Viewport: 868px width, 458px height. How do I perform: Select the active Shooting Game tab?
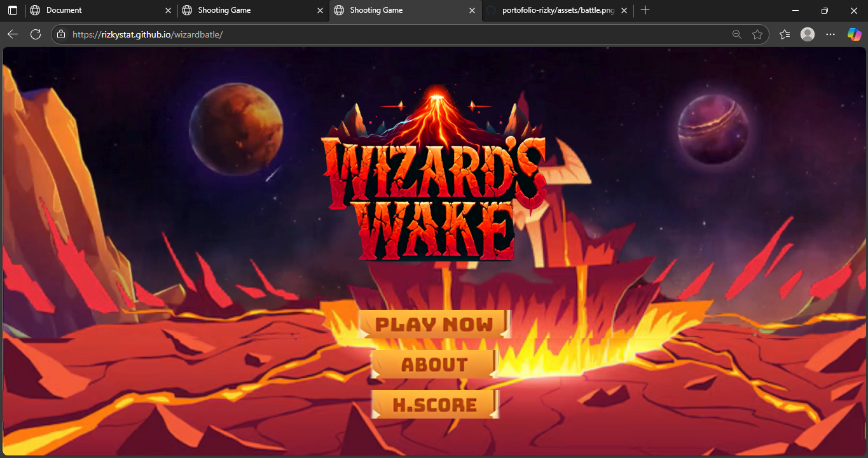coord(405,10)
